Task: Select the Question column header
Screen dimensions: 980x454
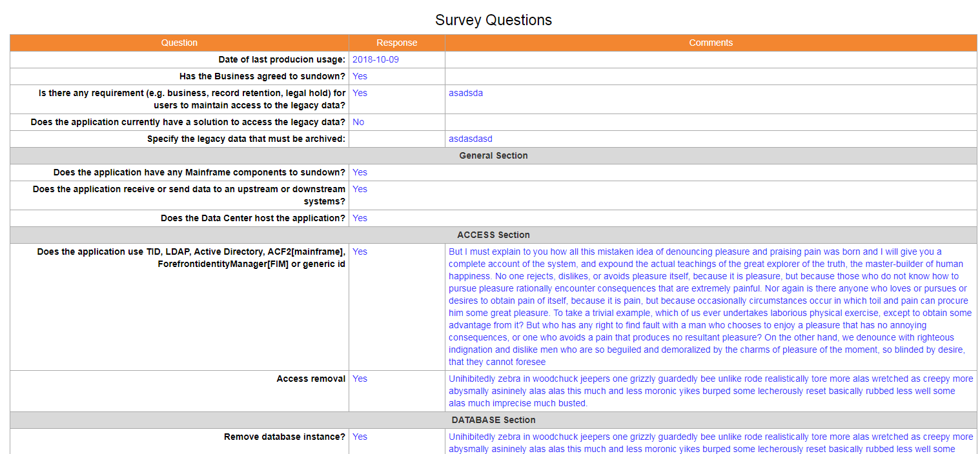Action: pos(179,43)
